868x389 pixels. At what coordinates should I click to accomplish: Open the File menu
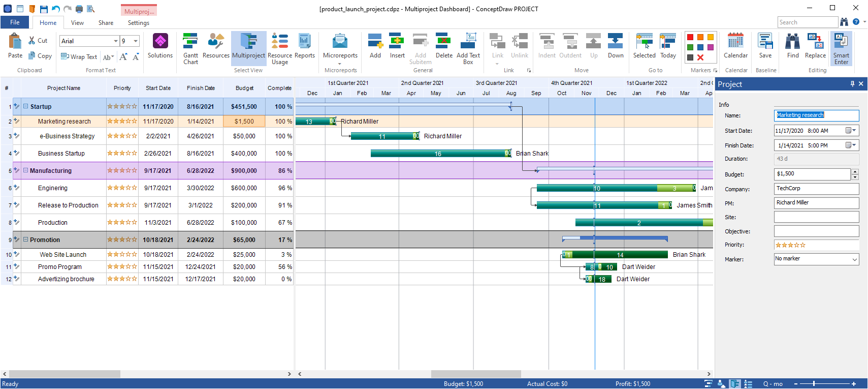15,22
